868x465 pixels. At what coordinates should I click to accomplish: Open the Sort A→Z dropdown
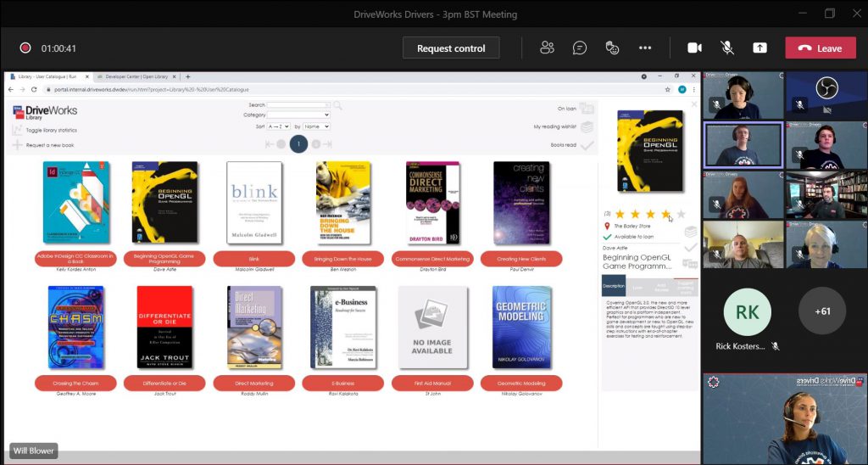[278, 126]
